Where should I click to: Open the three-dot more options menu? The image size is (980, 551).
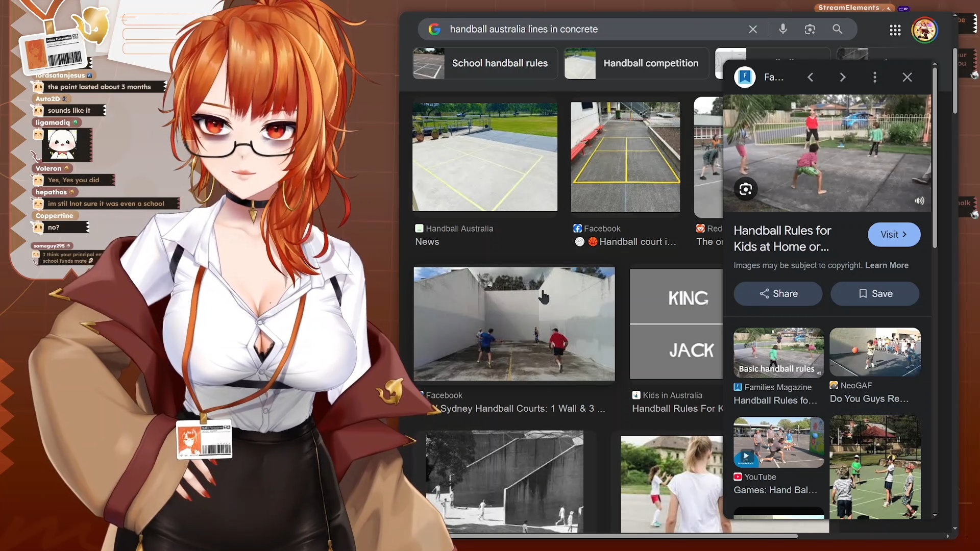875,77
